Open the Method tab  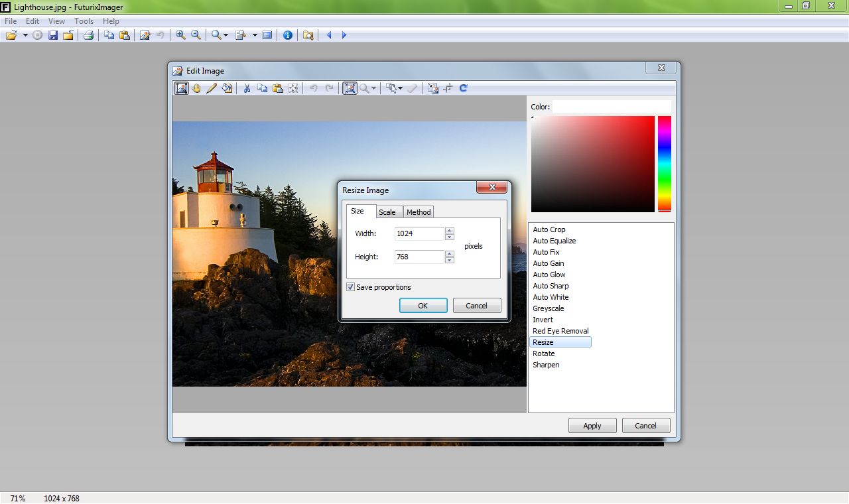pos(419,212)
